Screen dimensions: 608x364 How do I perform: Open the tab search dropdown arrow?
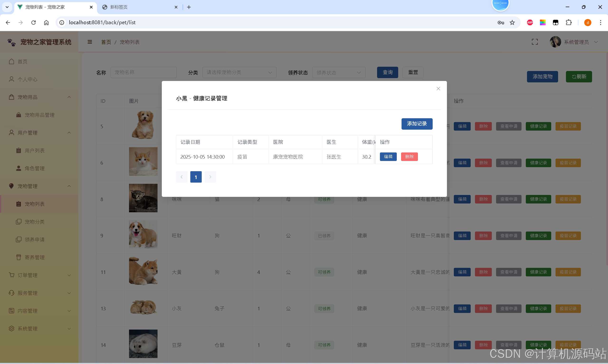(x=7, y=7)
